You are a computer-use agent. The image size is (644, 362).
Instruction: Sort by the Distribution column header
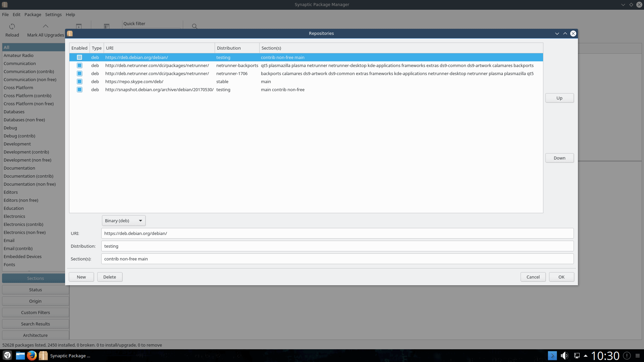pos(237,48)
